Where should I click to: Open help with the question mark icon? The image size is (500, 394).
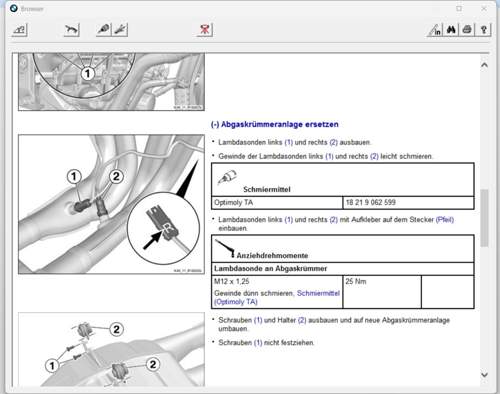[484, 30]
